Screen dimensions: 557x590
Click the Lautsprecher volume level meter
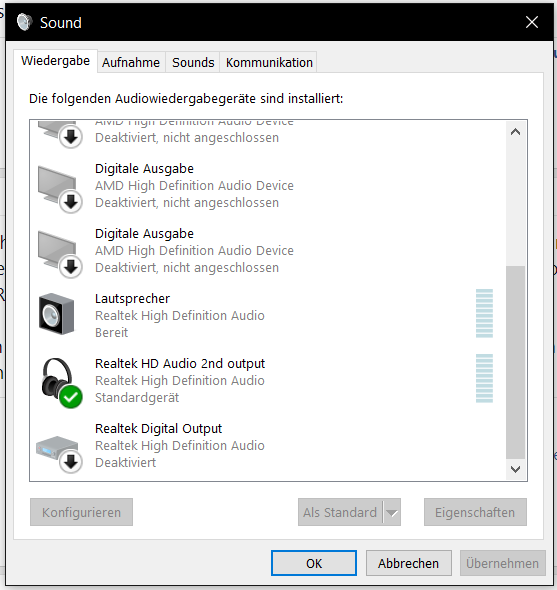[484, 313]
